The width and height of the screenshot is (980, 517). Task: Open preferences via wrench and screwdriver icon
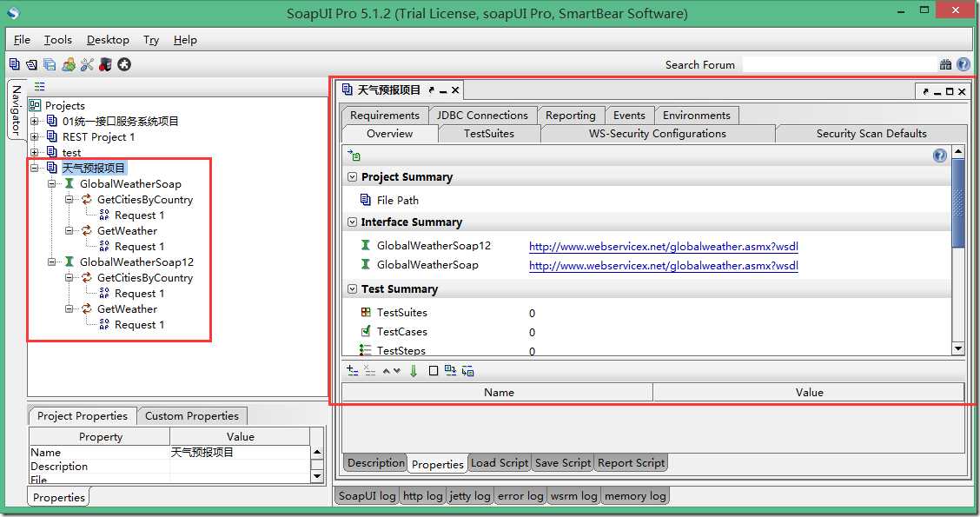(87, 64)
